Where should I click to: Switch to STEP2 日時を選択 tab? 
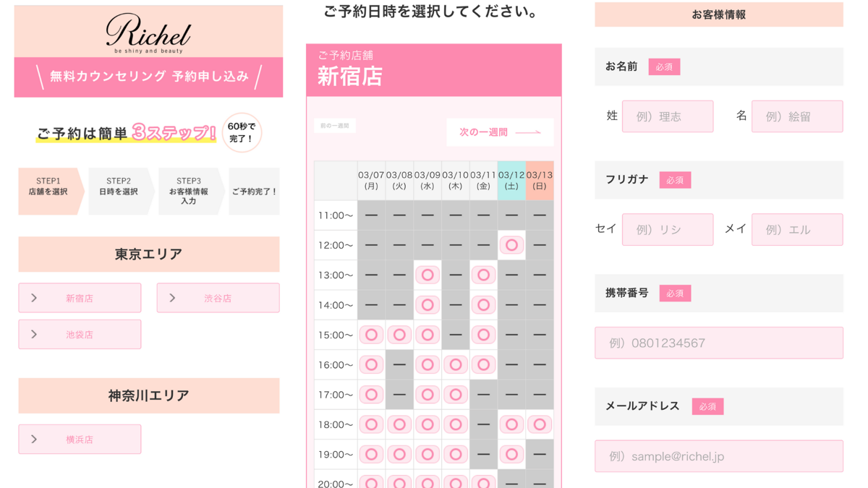(x=119, y=192)
